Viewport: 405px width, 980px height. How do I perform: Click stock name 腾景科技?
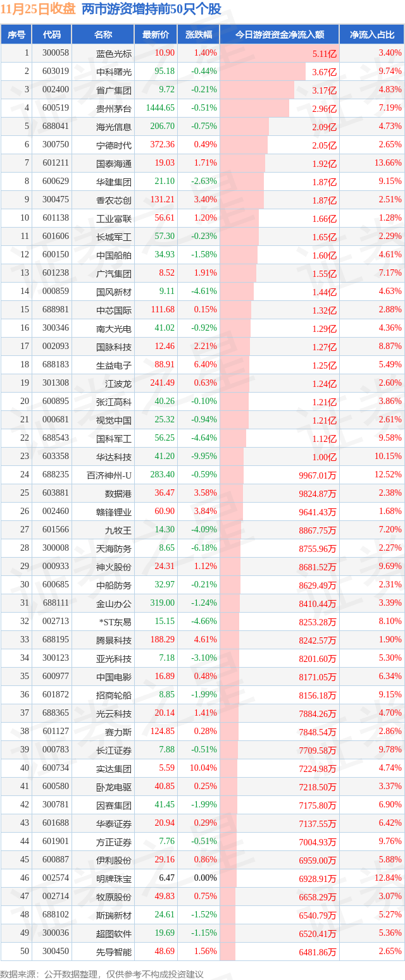click(x=114, y=640)
